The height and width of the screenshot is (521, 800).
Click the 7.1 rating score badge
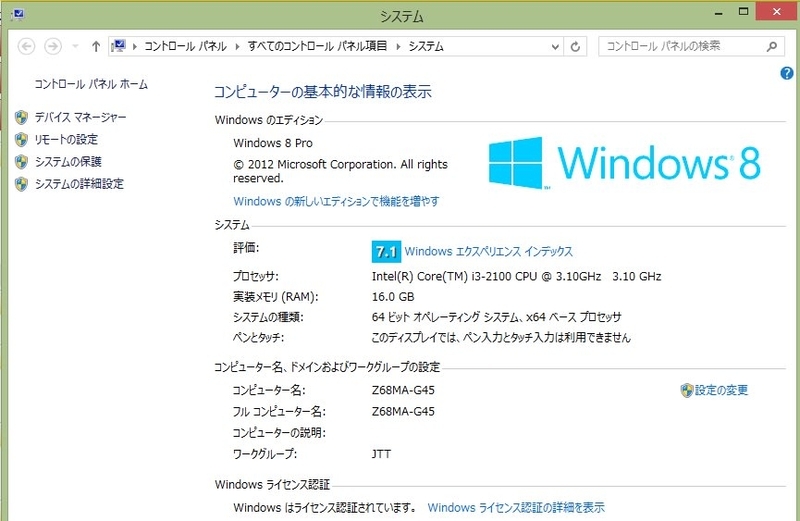pyautogui.click(x=386, y=252)
